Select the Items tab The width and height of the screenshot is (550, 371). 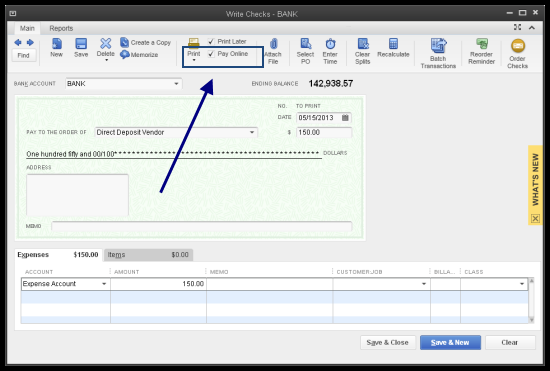(x=148, y=255)
